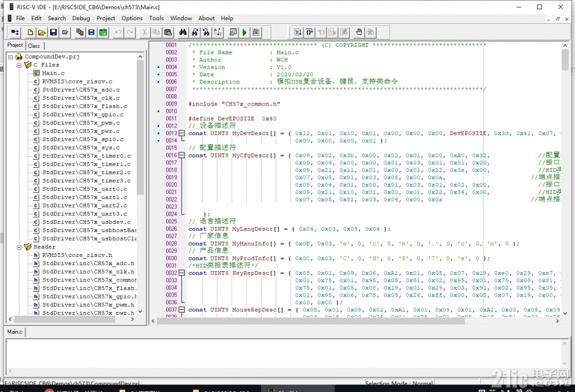Open the About menu
The height and width of the screenshot is (392, 575).
[x=207, y=19]
